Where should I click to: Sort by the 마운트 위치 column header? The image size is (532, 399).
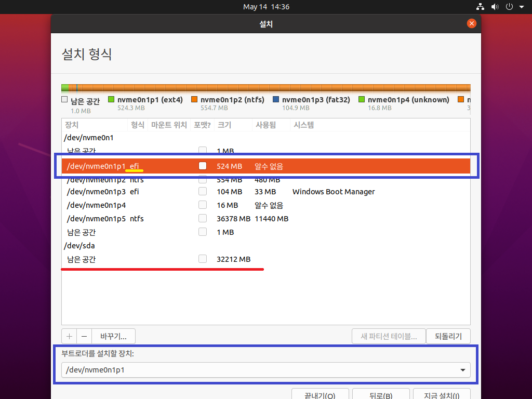(169, 125)
